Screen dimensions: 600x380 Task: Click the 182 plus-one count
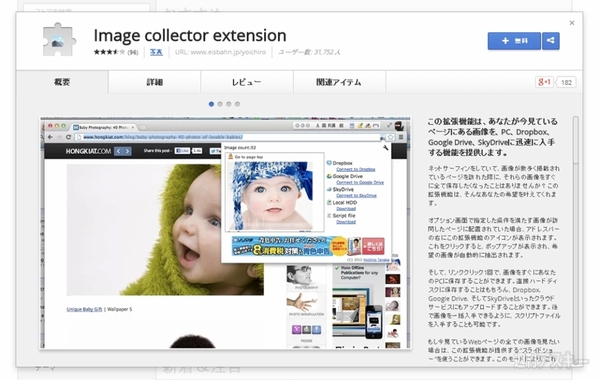pyautogui.click(x=566, y=82)
